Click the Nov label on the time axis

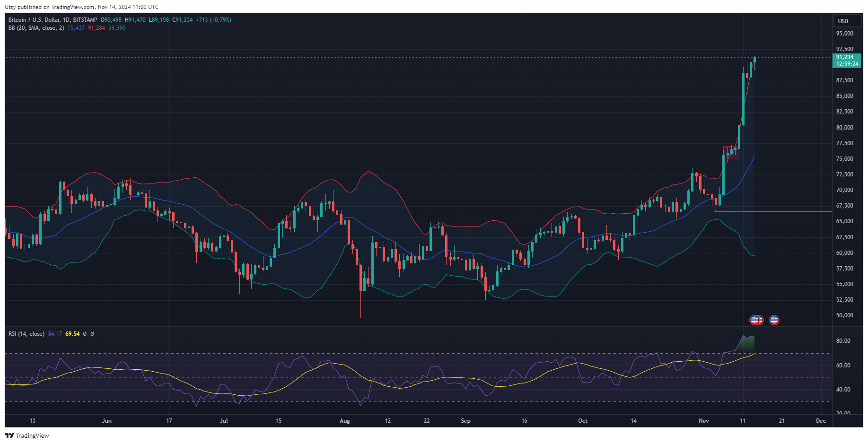(704, 421)
